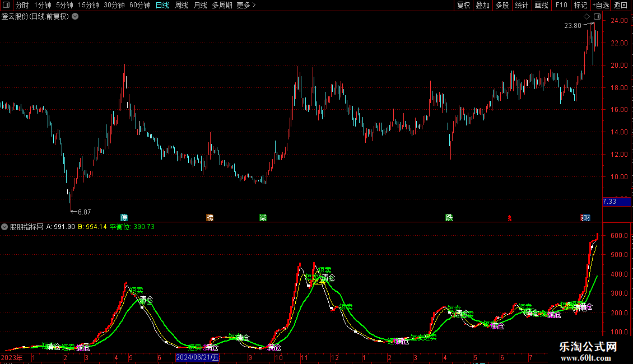Add stock via +自选 button

(601, 5)
